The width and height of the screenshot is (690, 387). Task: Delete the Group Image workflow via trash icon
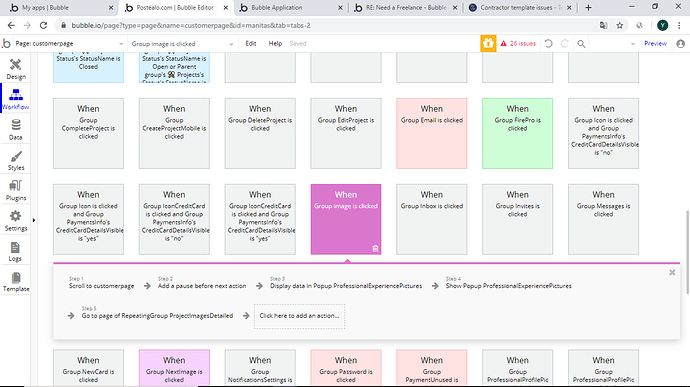[375, 248]
